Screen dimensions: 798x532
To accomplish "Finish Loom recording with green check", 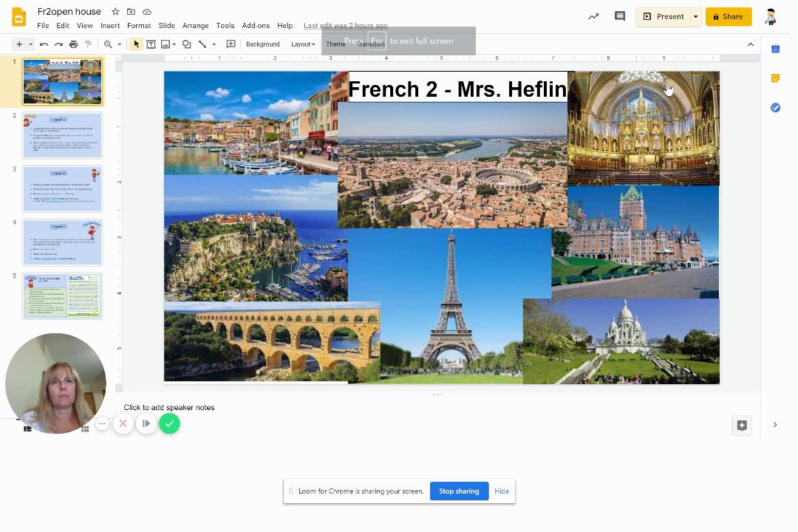I will [x=169, y=423].
